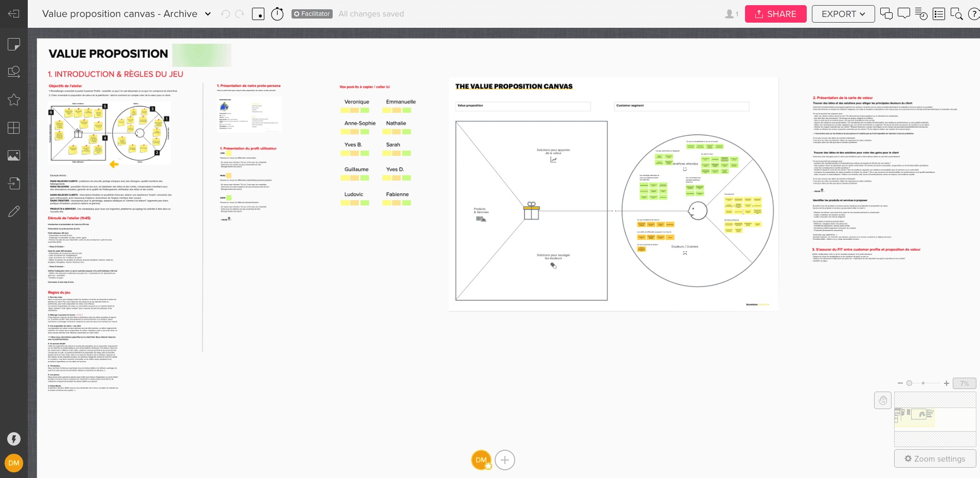Viewport: 980px width, 478px height.
Task: Open the lightning activity icon
Action: (x=14, y=439)
